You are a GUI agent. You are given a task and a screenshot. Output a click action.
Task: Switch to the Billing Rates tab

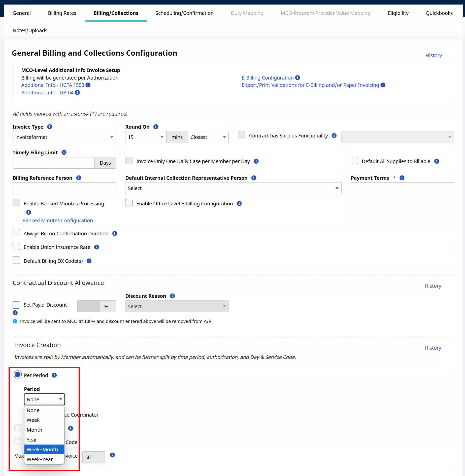coord(62,13)
